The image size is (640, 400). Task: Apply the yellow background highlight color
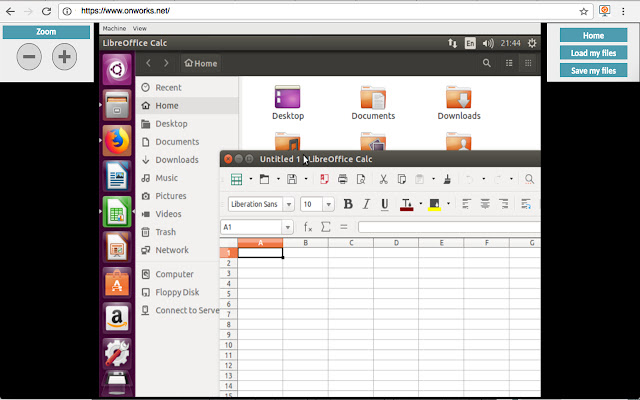[x=434, y=204]
